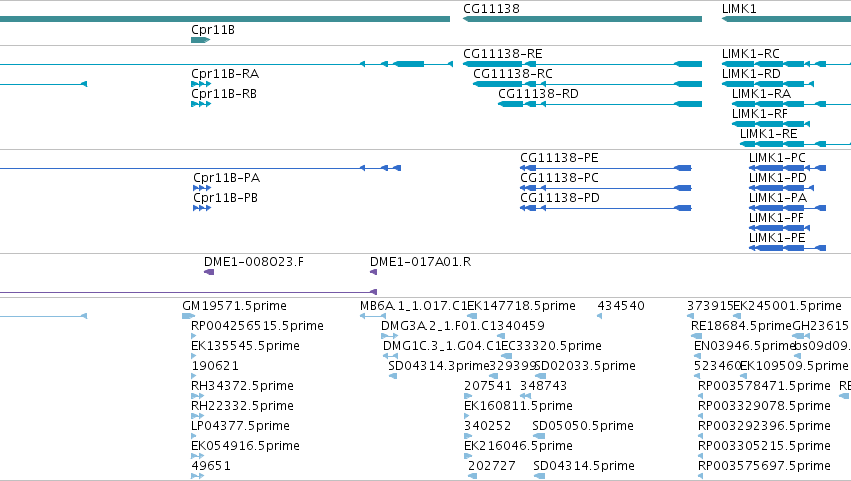
Task: Click EST EK109509.5prime
Action: [x=794, y=366]
